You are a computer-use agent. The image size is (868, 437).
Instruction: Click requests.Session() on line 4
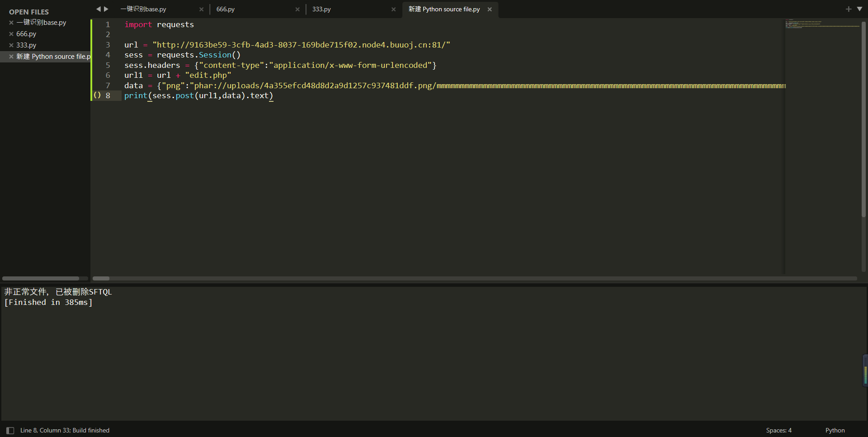(198, 55)
